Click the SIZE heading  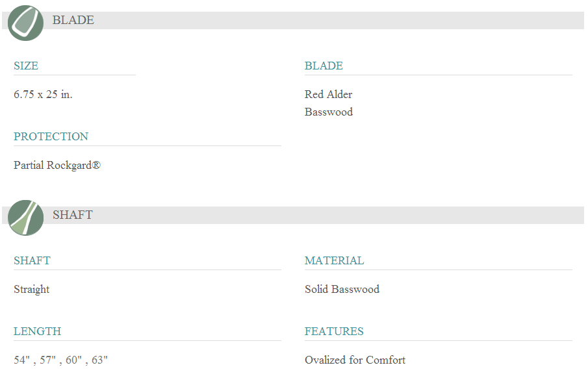[x=26, y=66]
